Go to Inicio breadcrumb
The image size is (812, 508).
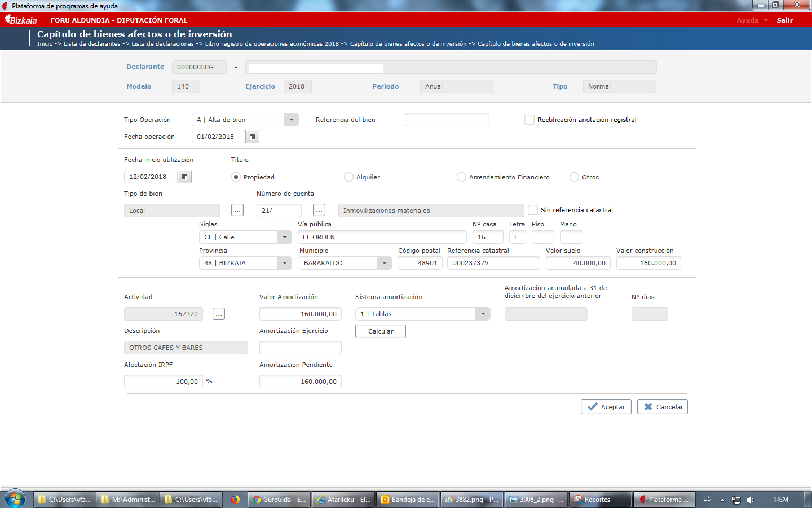(45, 44)
